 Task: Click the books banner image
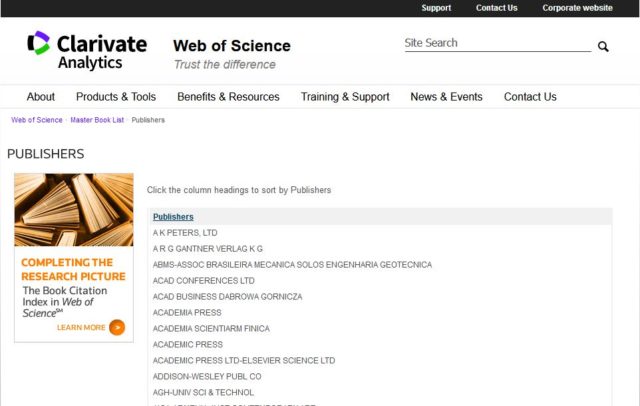click(x=74, y=210)
